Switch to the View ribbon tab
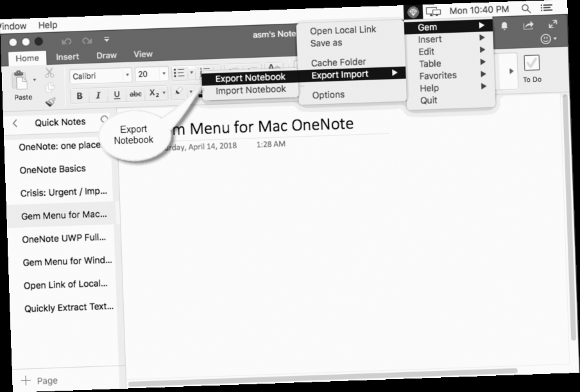Image resolution: width=580 pixels, height=392 pixels. point(143,54)
